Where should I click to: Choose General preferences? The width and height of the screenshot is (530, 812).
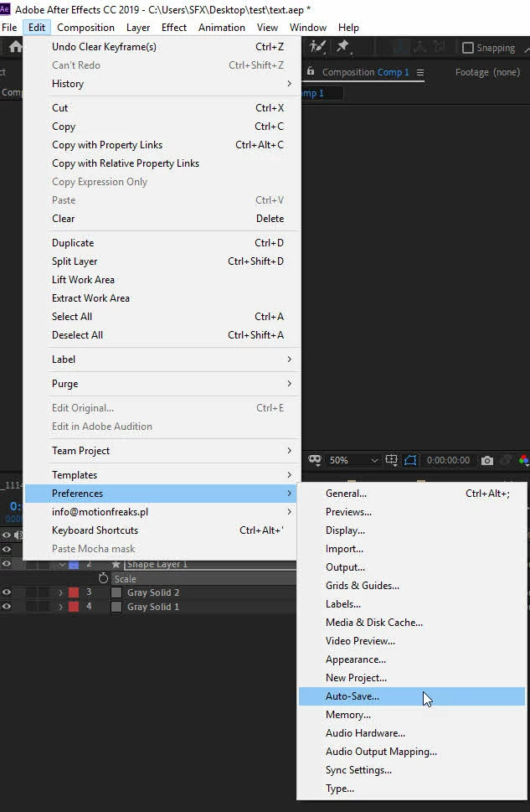click(412, 493)
